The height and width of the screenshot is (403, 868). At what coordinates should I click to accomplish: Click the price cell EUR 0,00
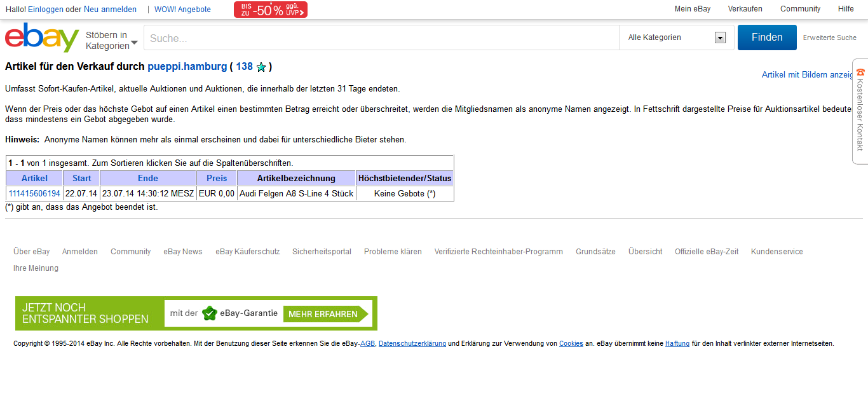(217, 193)
